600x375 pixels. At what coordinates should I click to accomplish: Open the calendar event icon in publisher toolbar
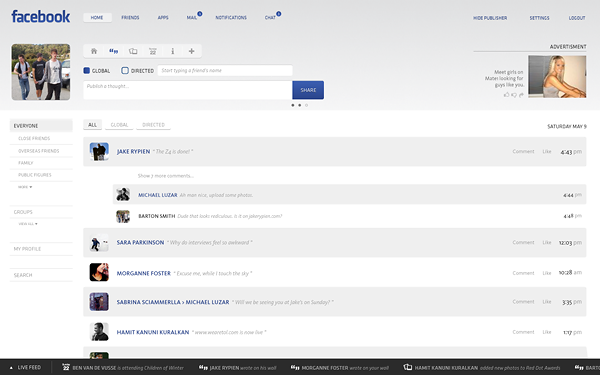click(153, 51)
